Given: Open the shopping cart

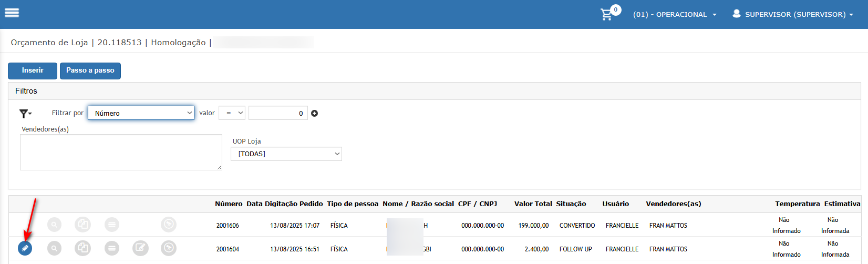Looking at the screenshot, I should tap(607, 14).
